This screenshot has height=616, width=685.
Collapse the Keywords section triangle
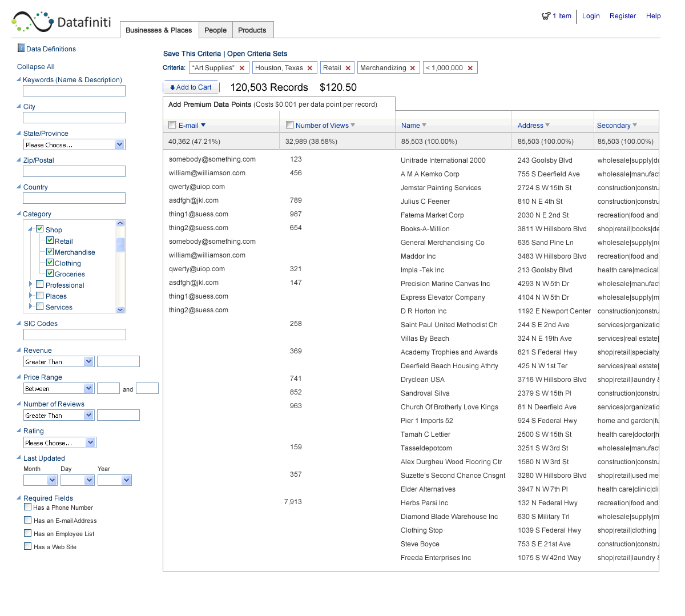tap(19, 79)
